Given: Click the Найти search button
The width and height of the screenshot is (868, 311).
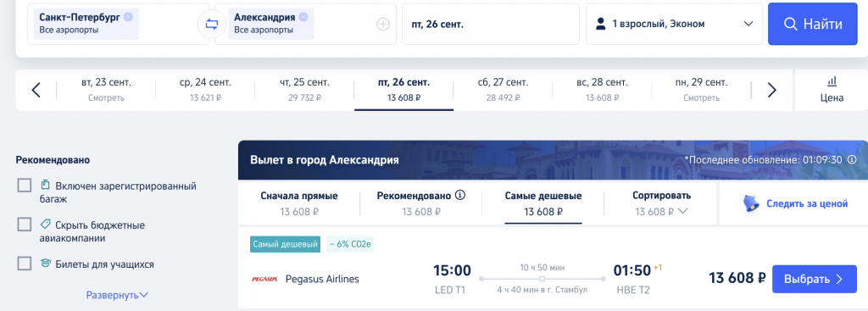Looking at the screenshot, I should click(813, 25).
